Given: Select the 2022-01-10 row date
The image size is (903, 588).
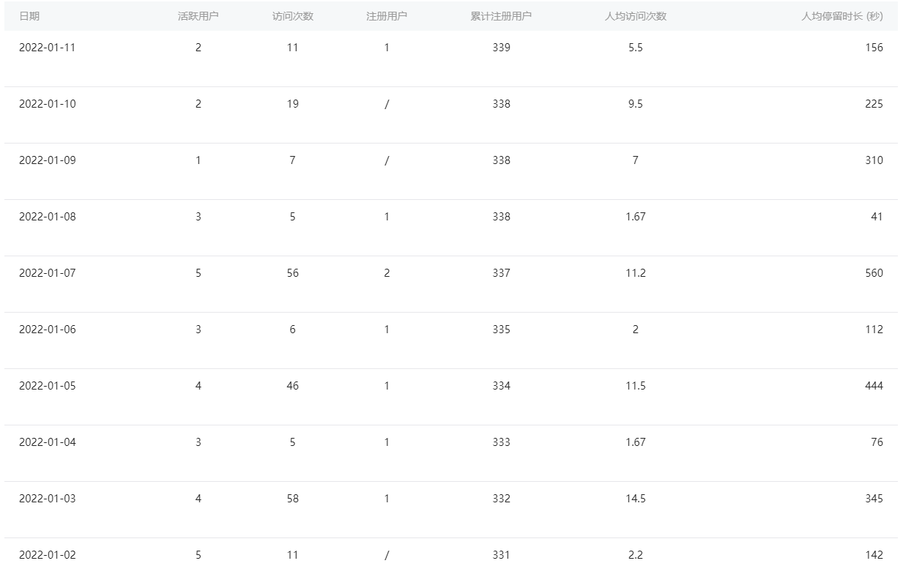Looking at the screenshot, I should pos(47,104).
